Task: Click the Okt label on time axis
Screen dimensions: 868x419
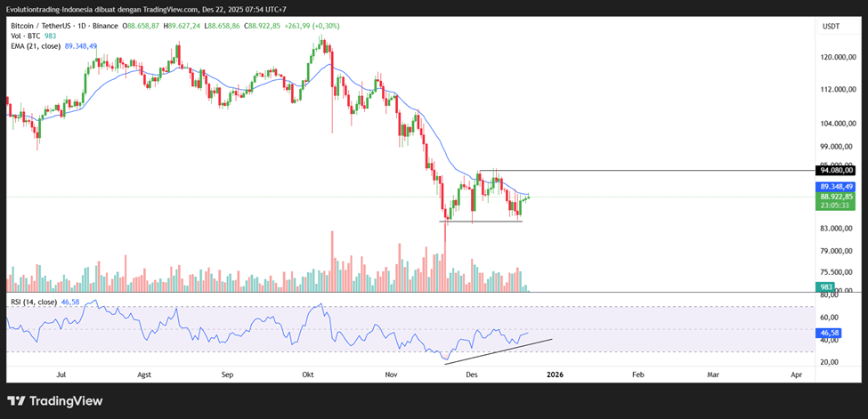Action: [x=309, y=375]
